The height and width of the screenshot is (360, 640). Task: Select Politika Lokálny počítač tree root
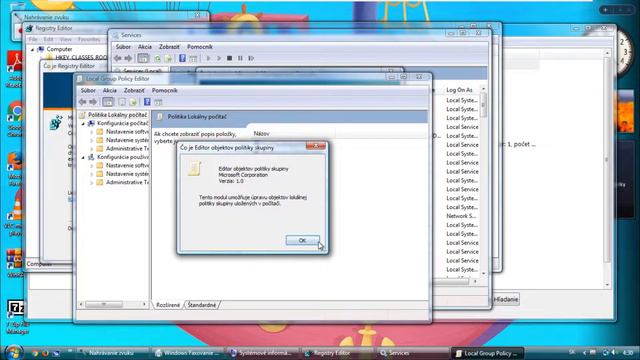tap(118, 115)
